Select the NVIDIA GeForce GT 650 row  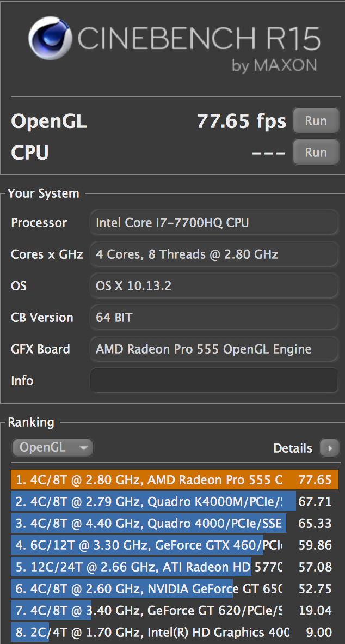coord(174,589)
